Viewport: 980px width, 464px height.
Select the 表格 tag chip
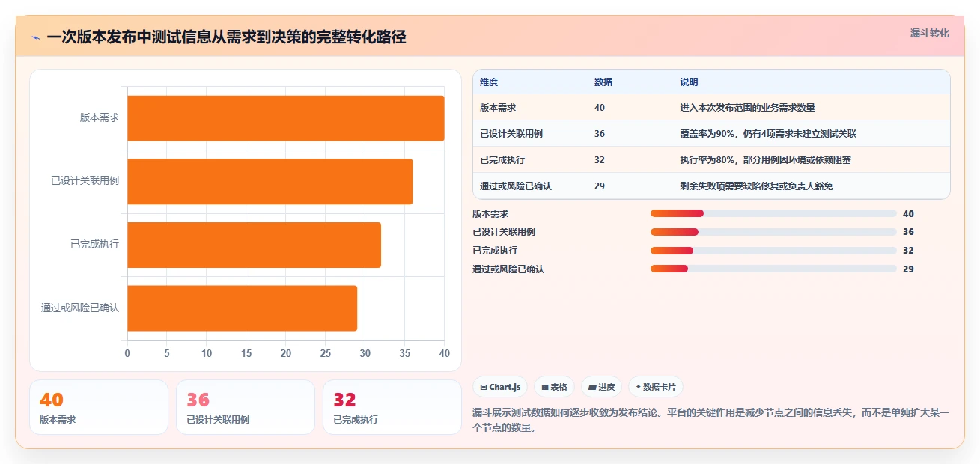(554, 387)
